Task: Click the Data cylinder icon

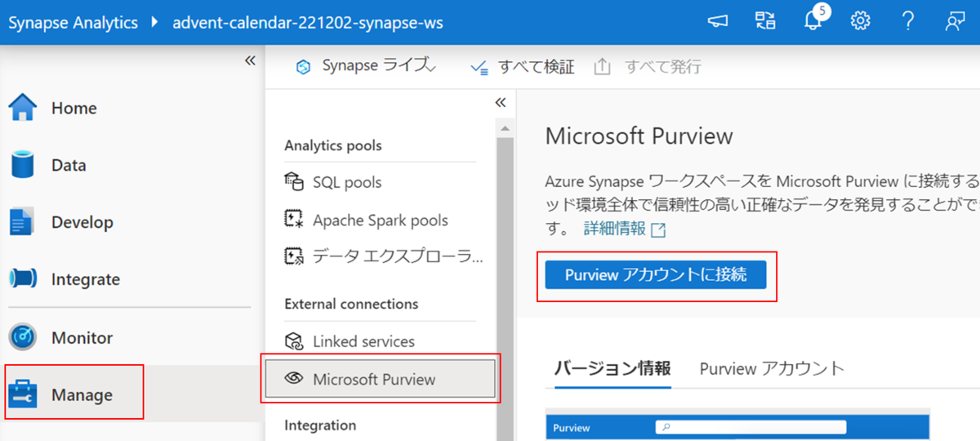Action: click(x=22, y=164)
